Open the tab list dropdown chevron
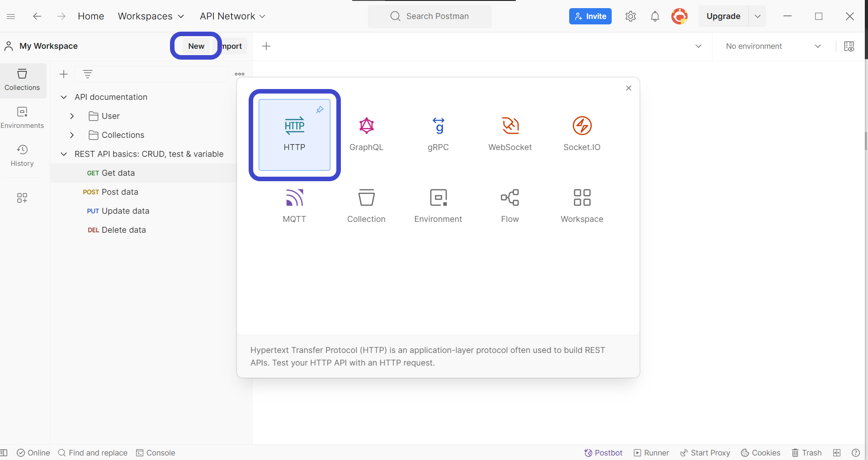 [x=698, y=46]
